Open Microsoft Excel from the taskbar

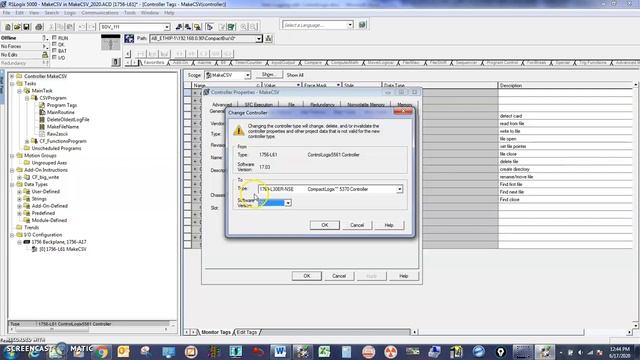324,351
